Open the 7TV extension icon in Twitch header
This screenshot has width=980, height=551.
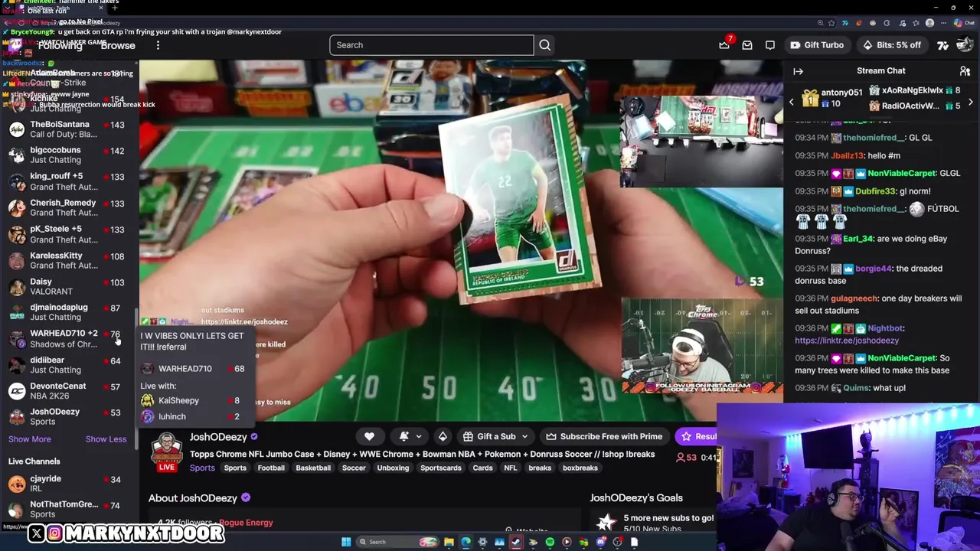942,45
